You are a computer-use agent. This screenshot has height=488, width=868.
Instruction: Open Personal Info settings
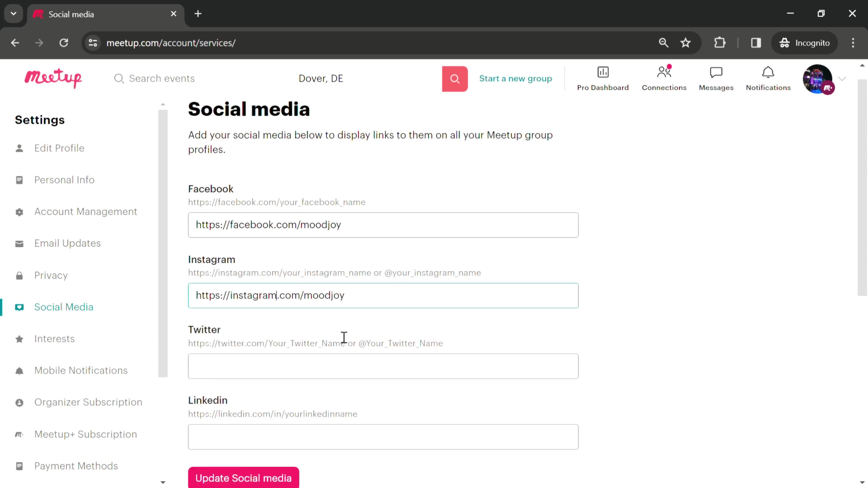[64, 180]
